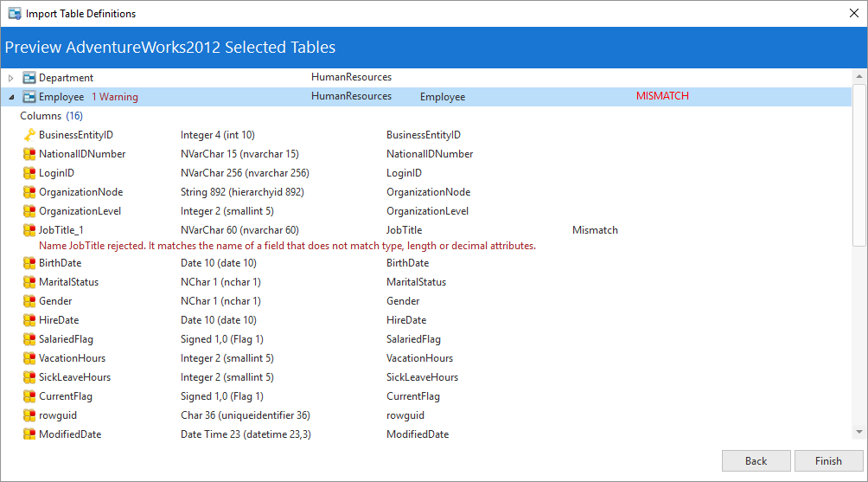The height and width of the screenshot is (482, 868).
Task: Click 'Integer 2 (smallint 5)' in OrganizationLevel row
Action: coord(227,211)
